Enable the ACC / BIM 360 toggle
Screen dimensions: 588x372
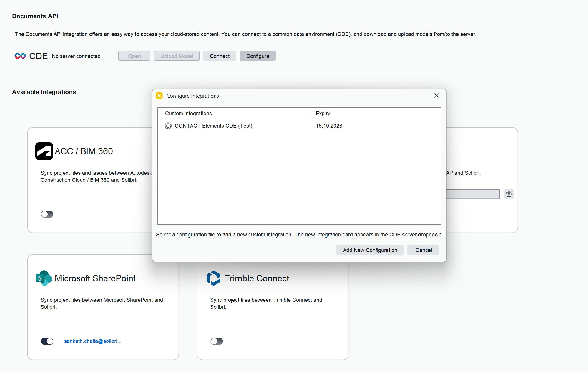[47, 214]
